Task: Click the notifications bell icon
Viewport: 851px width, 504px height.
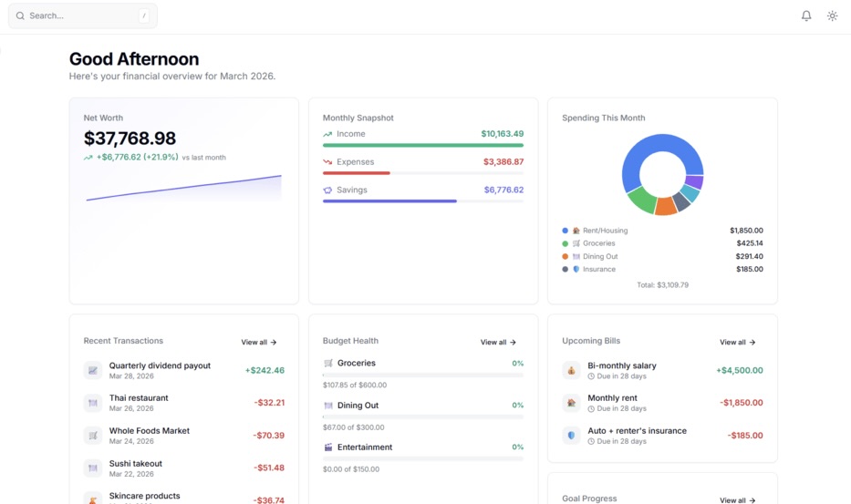Action: [x=806, y=15]
